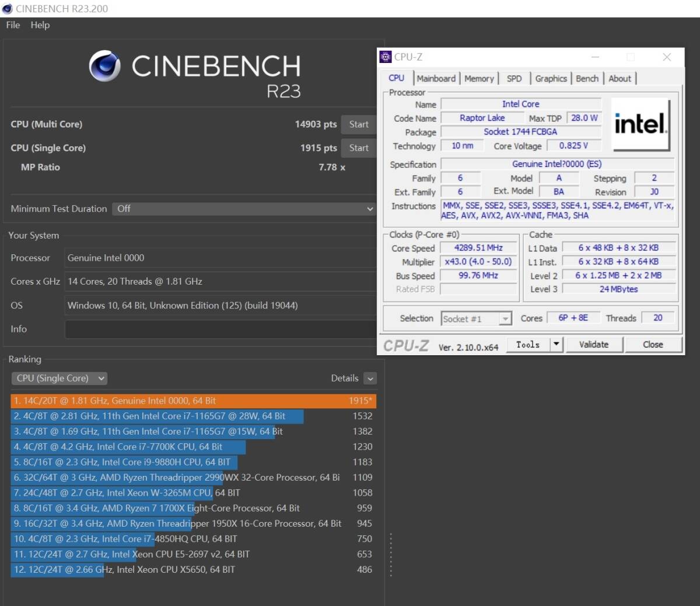Screen dimensions: 700x606
Task: Select ranking row Core i7-4850HQ
Action: [x=193, y=539]
